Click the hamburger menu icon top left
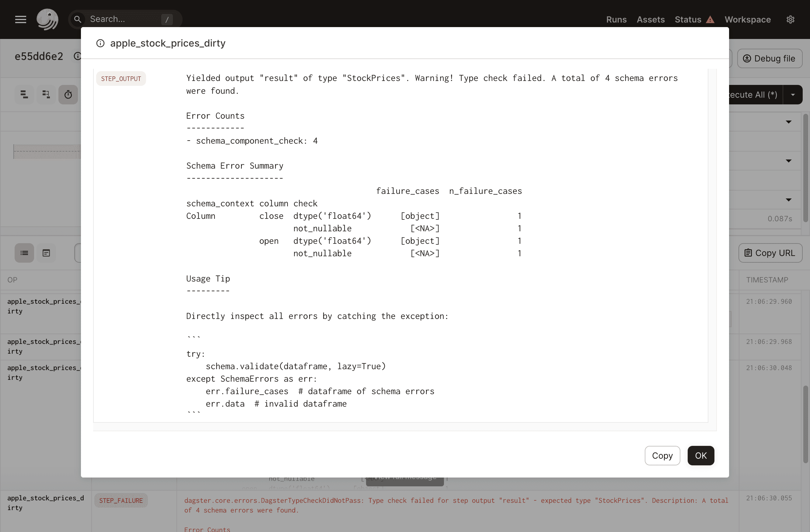810x532 pixels. click(x=21, y=19)
